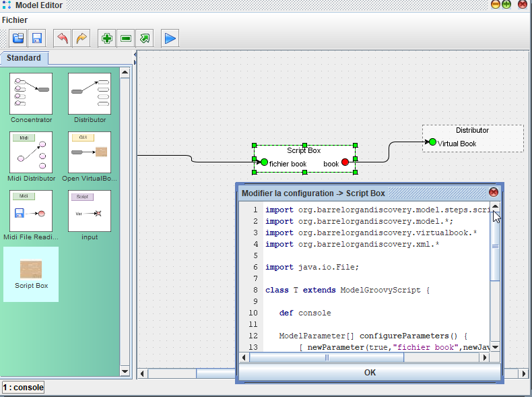The image size is (532, 397).
Task: Click the green plus toolbar icon
Action: [x=106, y=38]
